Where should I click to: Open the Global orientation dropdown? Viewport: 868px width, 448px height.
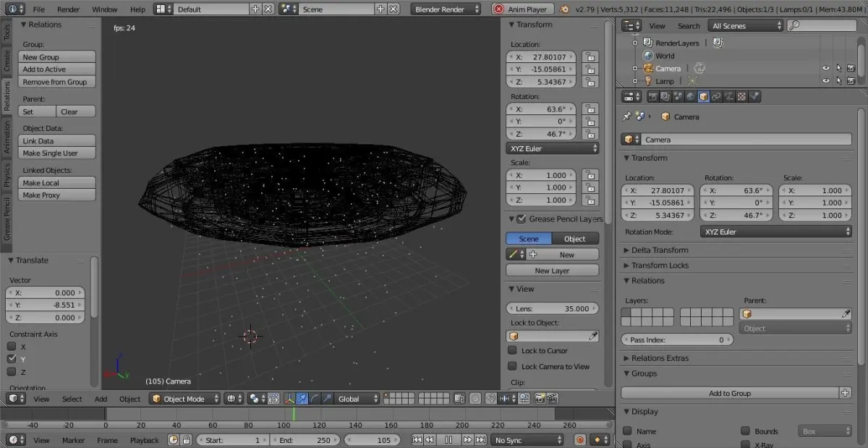358,399
